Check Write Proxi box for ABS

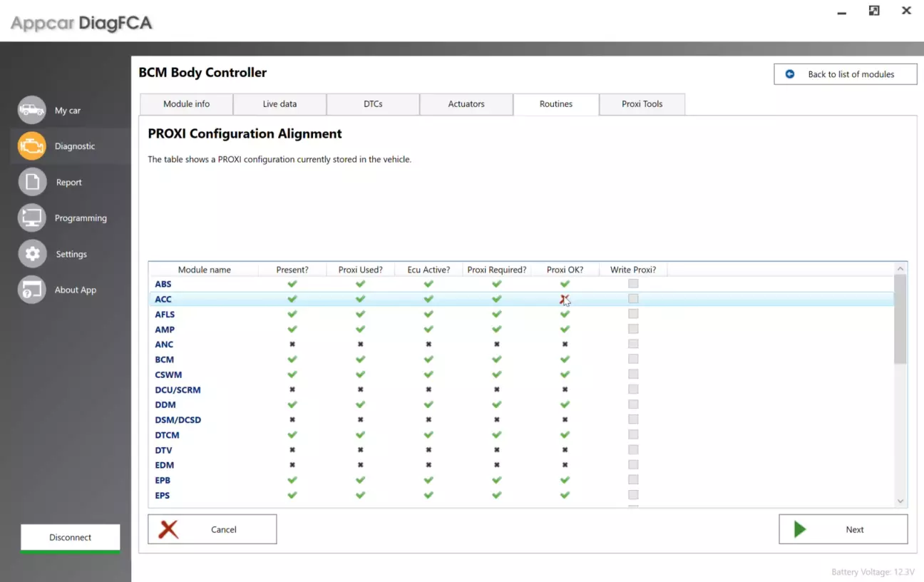(x=633, y=284)
